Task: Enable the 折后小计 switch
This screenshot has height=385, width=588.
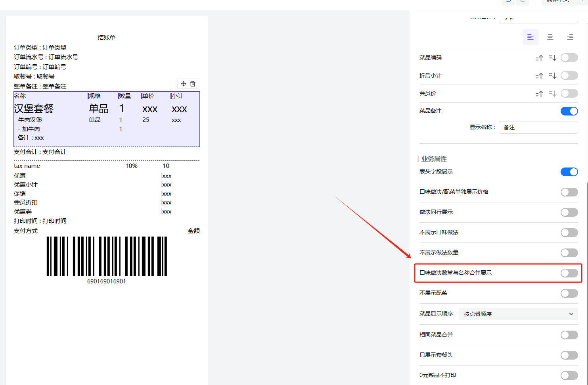Action: click(569, 75)
